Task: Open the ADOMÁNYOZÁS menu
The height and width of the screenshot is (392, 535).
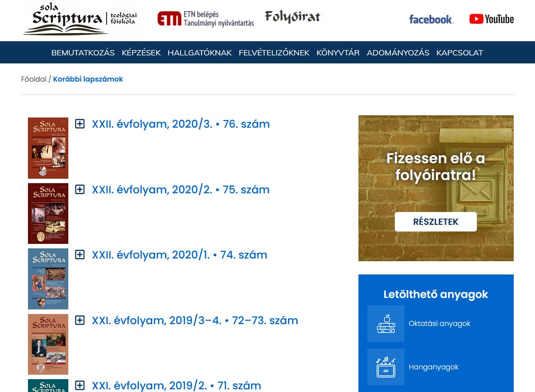Action: (x=398, y=53)
